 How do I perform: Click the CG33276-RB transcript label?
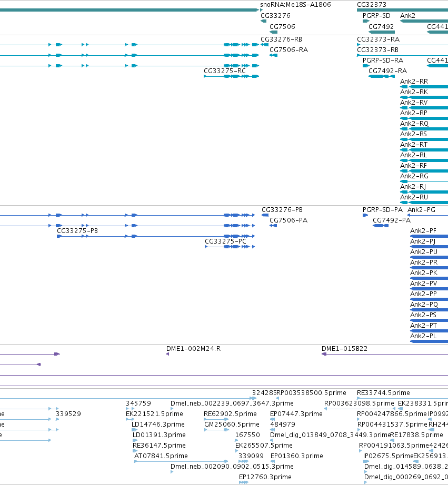[x=281, y=39]
